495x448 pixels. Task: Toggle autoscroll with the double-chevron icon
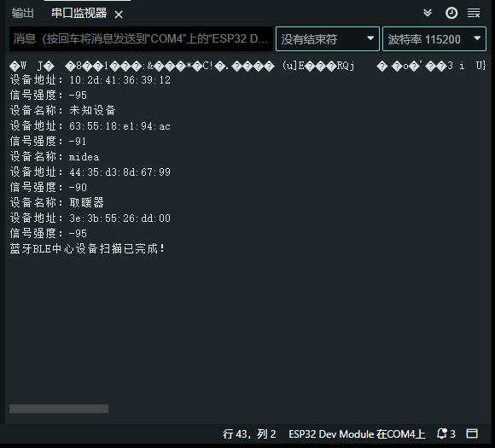[x=428, y=13]
